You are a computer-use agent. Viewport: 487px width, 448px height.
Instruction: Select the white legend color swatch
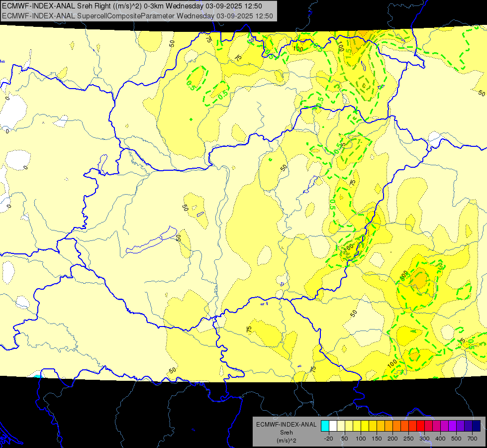(333, 426)
